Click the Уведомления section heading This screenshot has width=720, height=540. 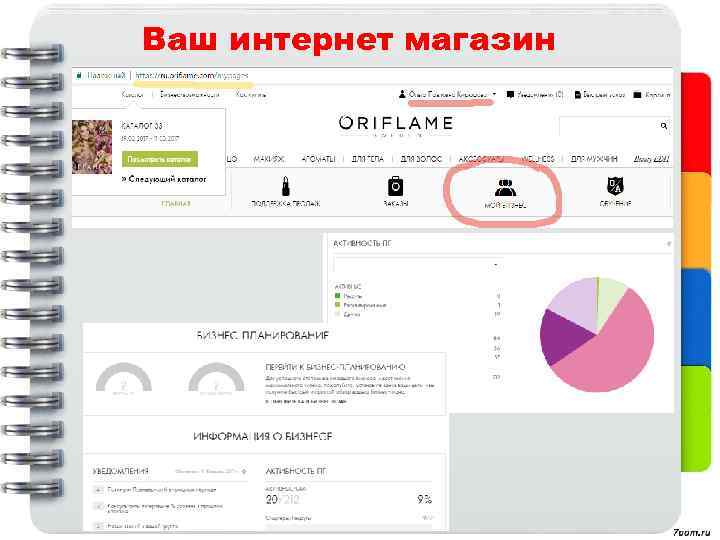pos(121,472)
